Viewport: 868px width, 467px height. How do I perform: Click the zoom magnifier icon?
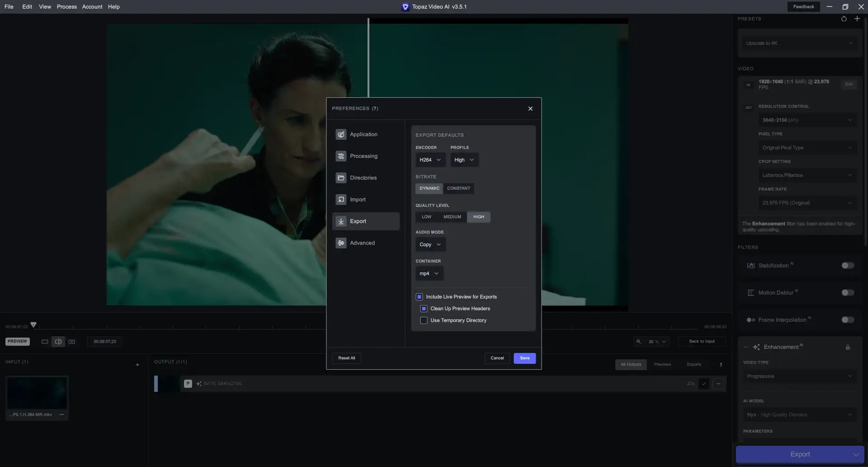point(639,342)
